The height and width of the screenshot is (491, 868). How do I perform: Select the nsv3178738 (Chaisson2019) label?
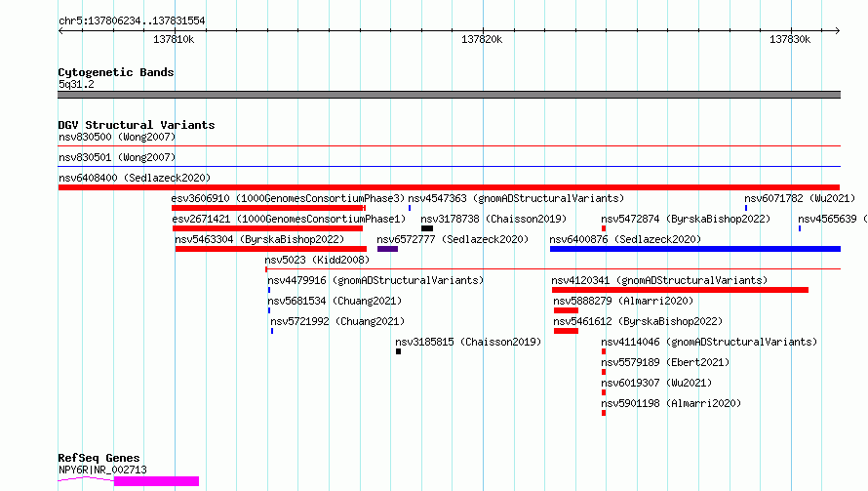pyautogui.click(x=493, y=219)
